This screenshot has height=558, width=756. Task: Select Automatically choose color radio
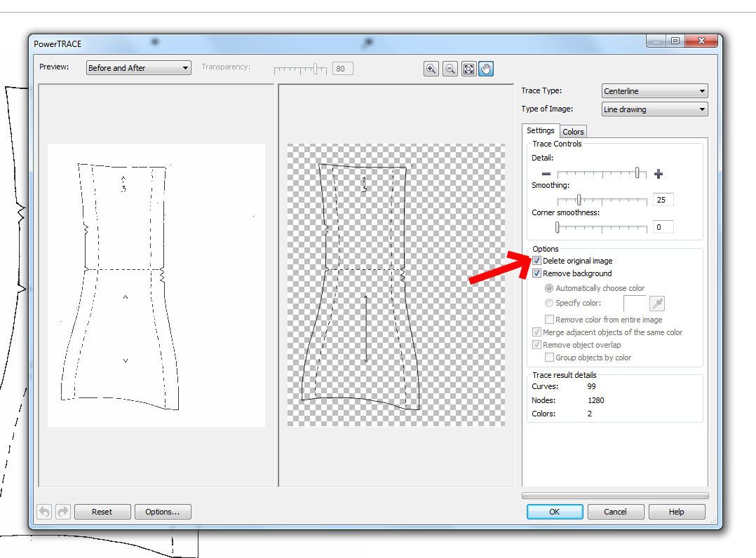548,288
